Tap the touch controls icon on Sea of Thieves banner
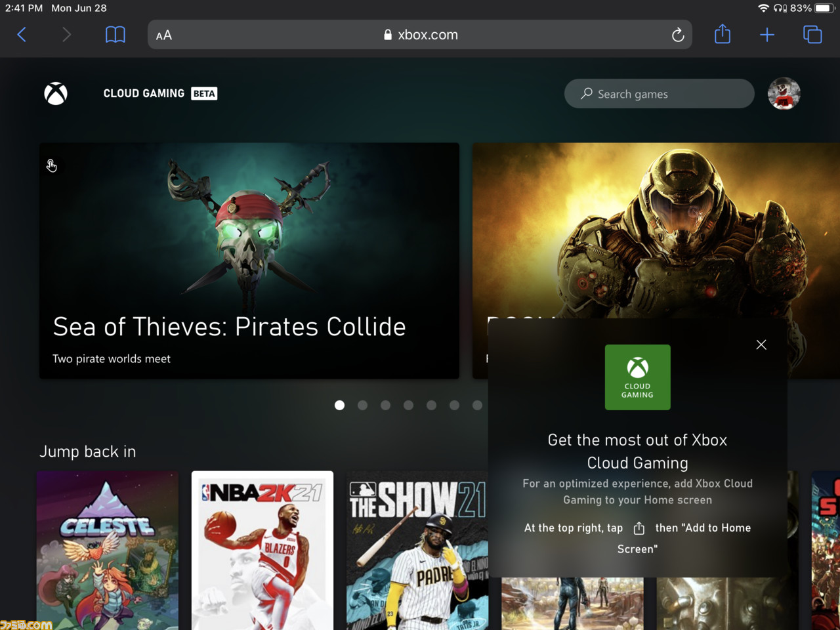Screen dimensions: 840x630 52,165
